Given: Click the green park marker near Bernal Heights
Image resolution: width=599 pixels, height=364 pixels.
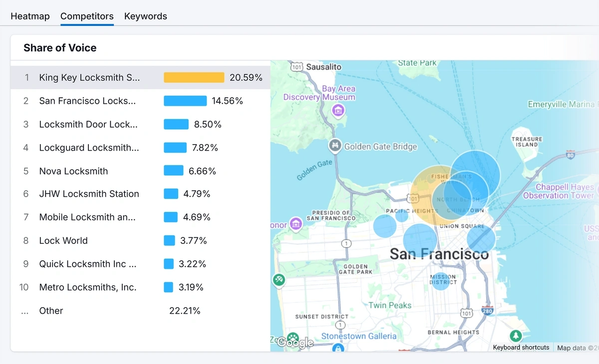Looking at the screenshot, I should coord(516,336).
